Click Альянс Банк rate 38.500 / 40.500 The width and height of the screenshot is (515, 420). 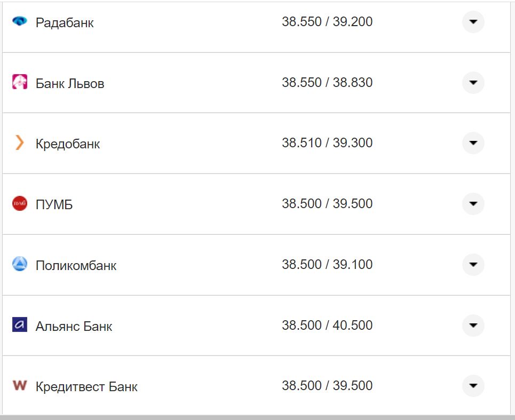(327, 325)
